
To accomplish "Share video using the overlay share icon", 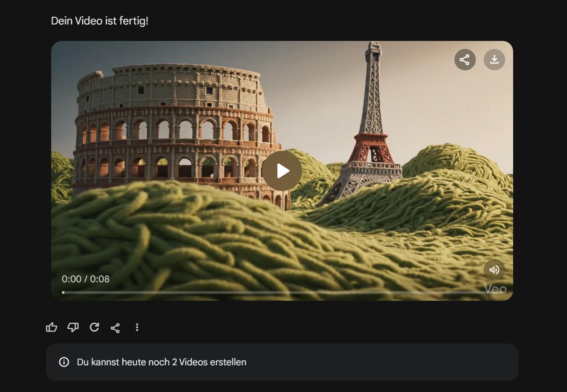I will click(465, 60).
